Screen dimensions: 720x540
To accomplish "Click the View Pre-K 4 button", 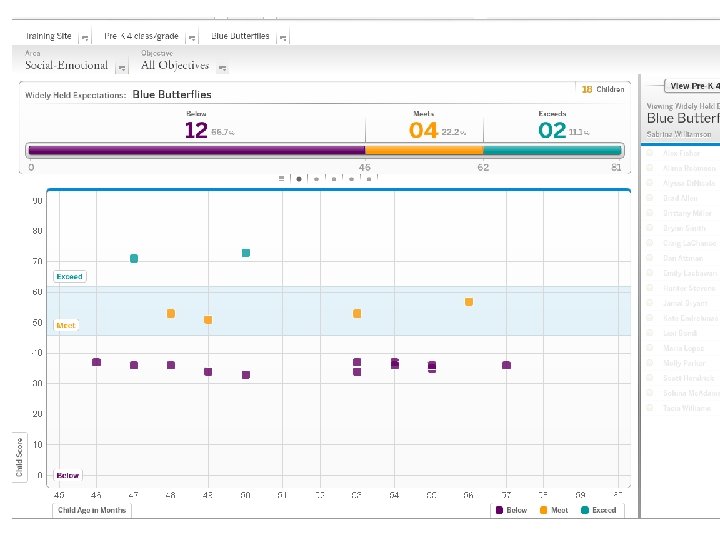I will click(x=692, y=86).
